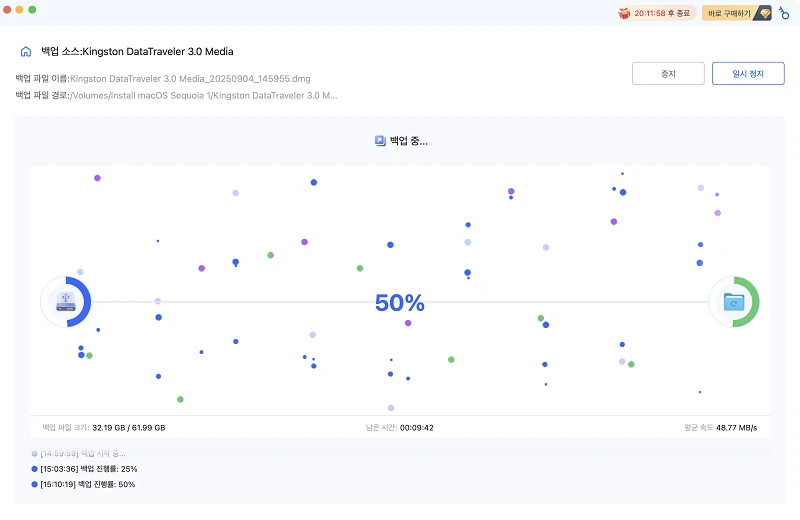Click the 50% progress indicator
The image size is (800, 520).
pyautogui.click(x=400, y=302)
